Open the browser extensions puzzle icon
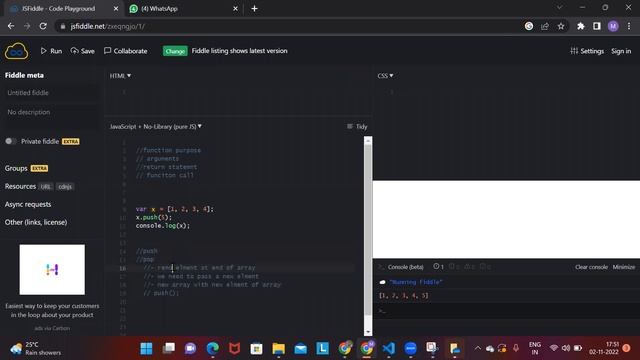Image resolution: width=640 pixels, height=360 pixels. [x=580, y=26]
